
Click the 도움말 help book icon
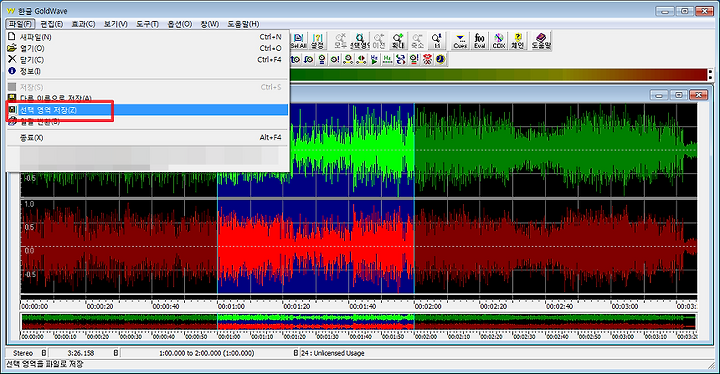click(x=541, y=41)
